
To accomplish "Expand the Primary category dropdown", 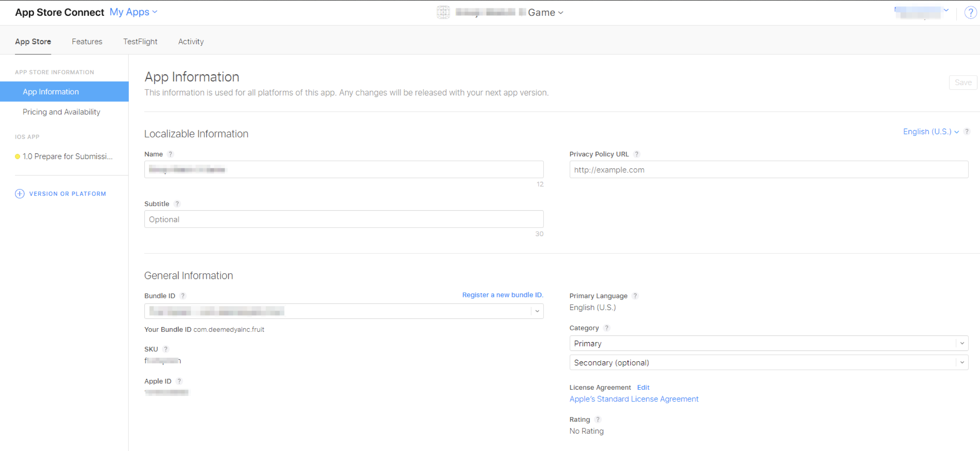I will pyautogui.click(x=962, y=343).
